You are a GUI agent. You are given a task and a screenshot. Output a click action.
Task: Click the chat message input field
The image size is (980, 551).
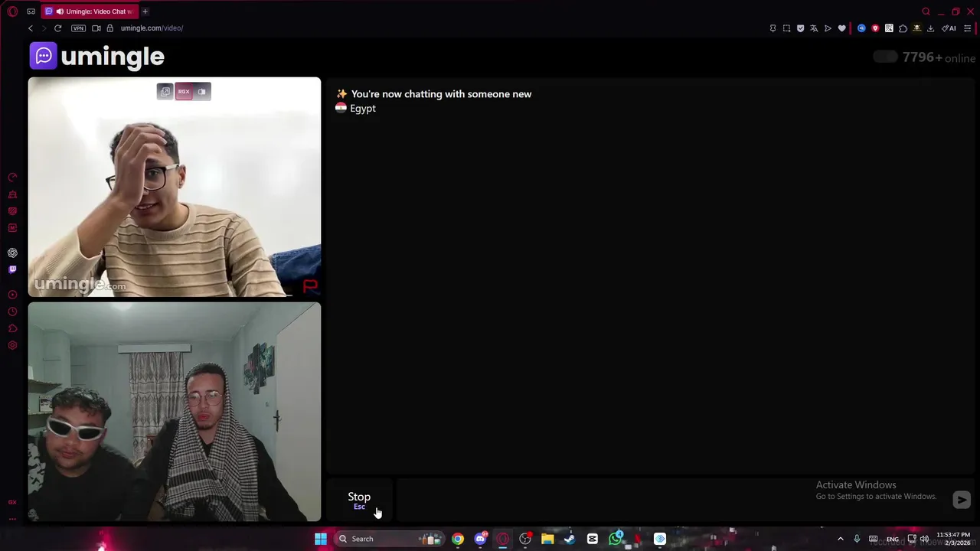coord(672,500)
